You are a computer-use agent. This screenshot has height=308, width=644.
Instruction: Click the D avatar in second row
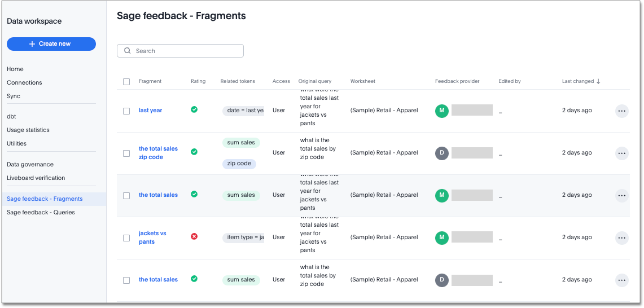point(442,153)
